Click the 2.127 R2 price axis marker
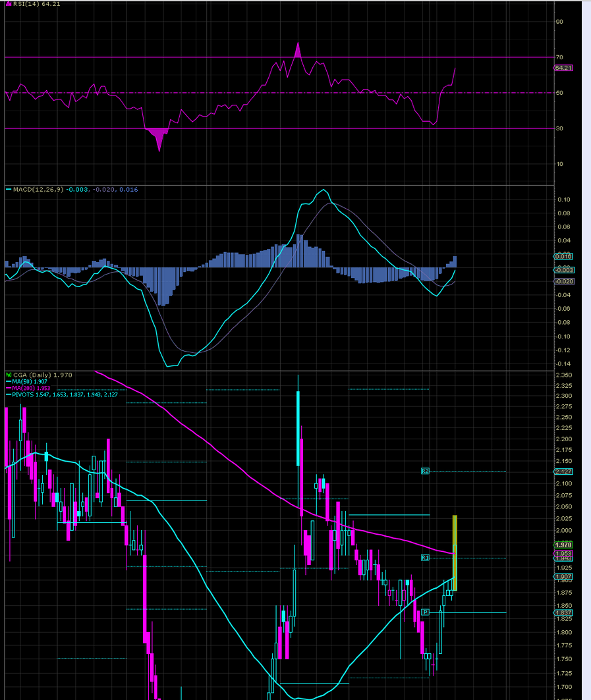591x700 pixels. click(x=563, y=471)
